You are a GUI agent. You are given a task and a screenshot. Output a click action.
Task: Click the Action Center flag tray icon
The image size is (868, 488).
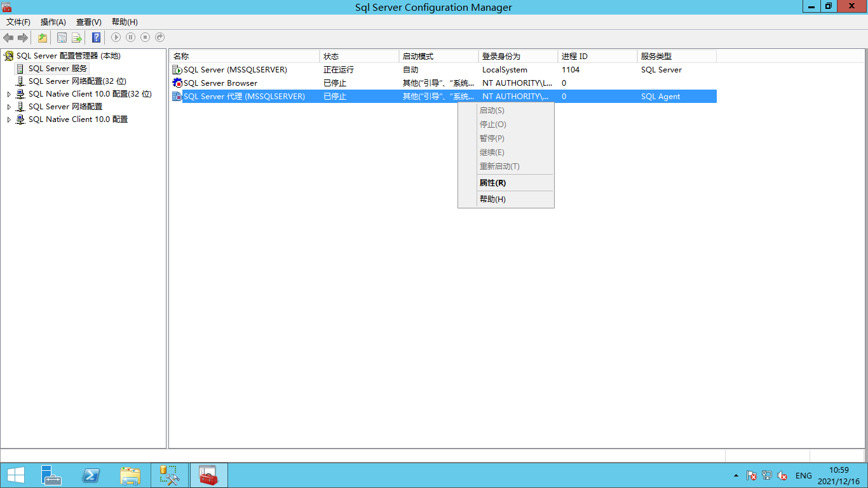pos(752,475)
